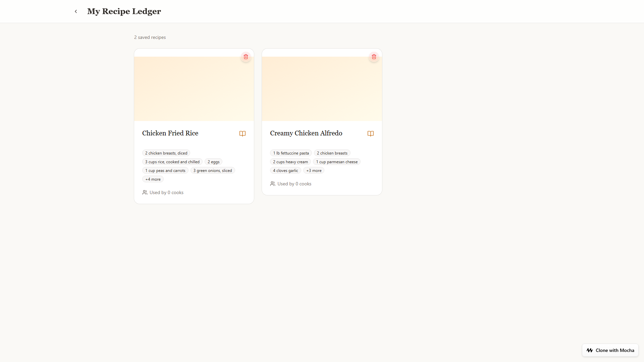Screen dimensions: 644x362
Task: Open the Chicken Fried Rice title
Action: 170,133
